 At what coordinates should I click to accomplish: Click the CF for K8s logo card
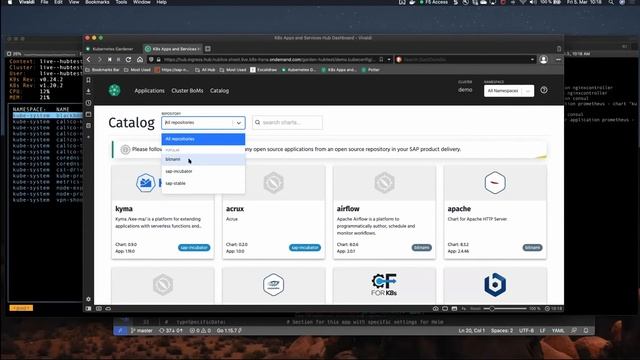(384, 284)
